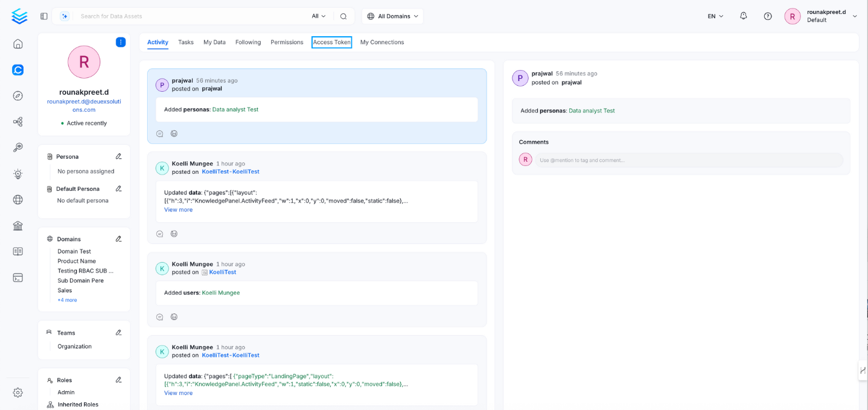Open the Domains globe icon in sidebar
Image resolution: width=868 pixels, height=410 pixels.
tap(18, 199)
